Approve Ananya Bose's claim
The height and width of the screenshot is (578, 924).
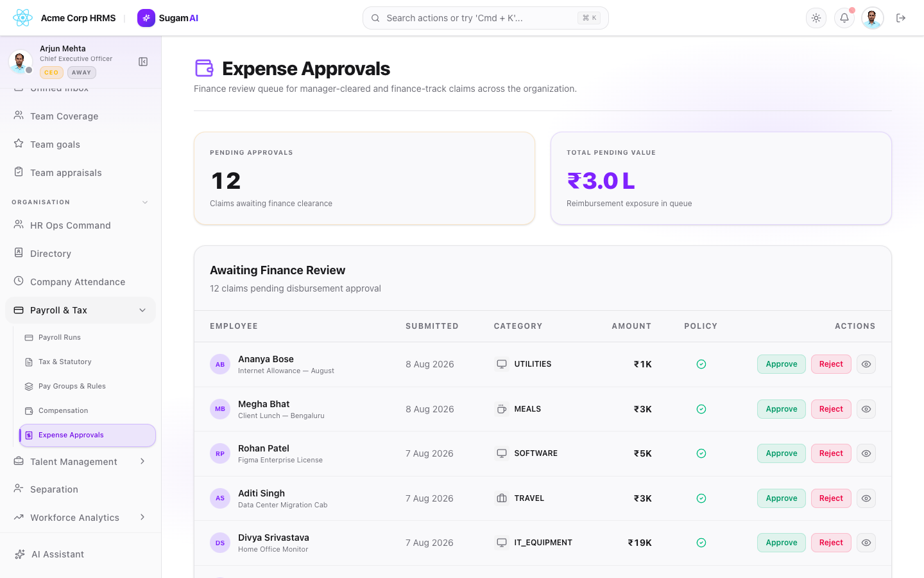pos(782,364)
